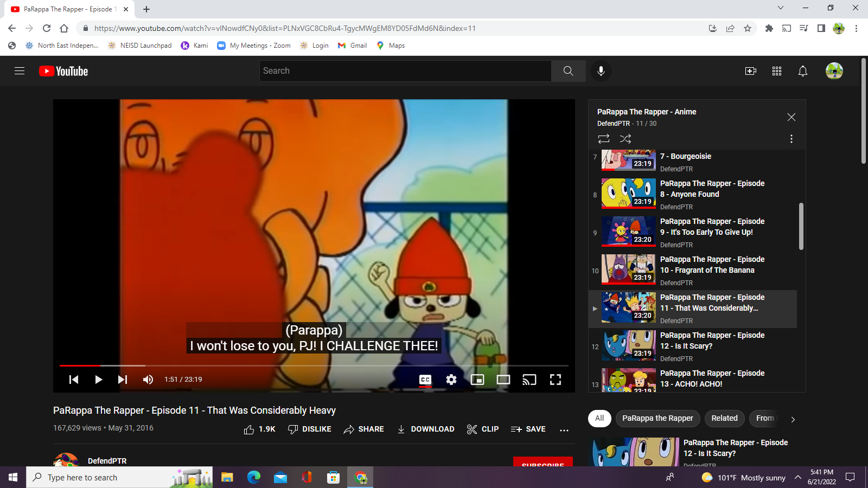868x488 pixels.
Task: Close the playlist panel
Action: [x=792, y=117]
